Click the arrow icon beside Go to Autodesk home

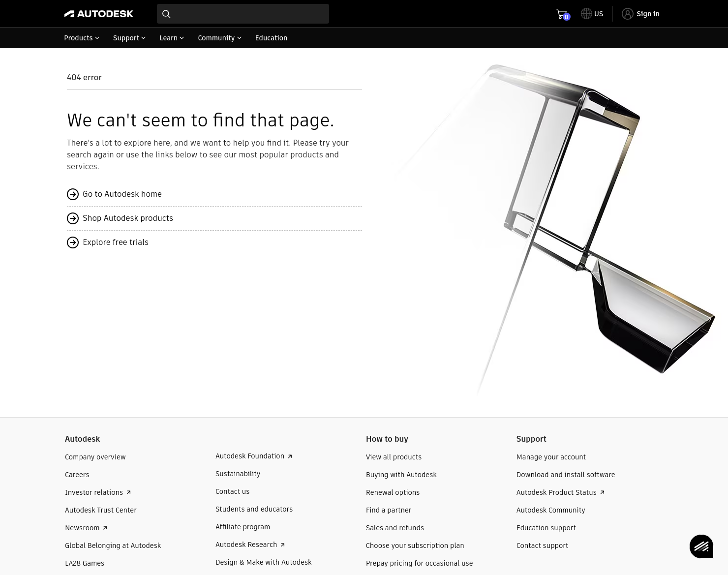point(73,194)
